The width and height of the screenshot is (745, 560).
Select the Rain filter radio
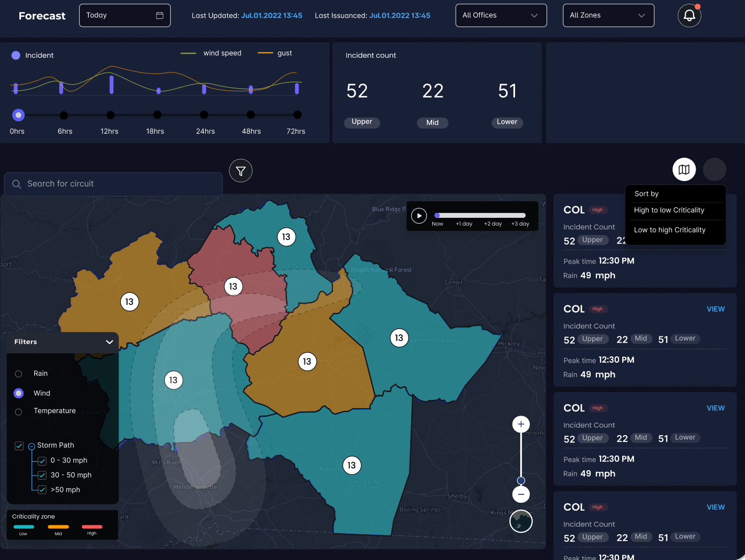pos(18,374)
